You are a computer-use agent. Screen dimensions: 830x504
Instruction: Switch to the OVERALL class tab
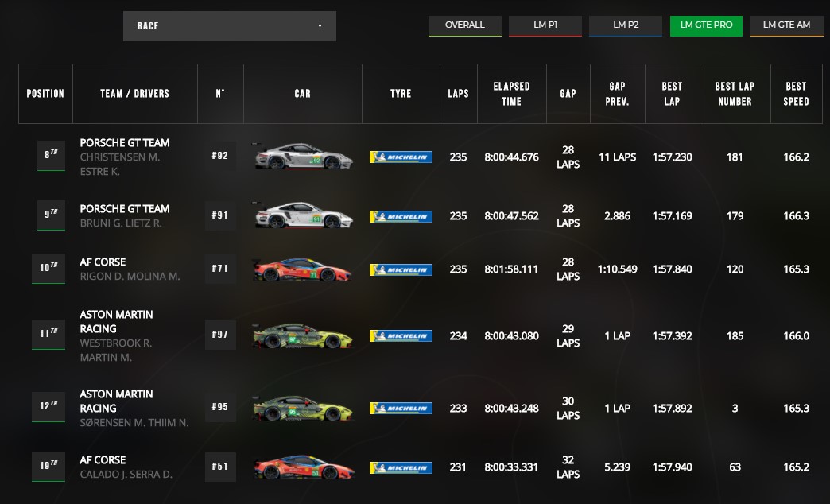[x=465, y=25]
